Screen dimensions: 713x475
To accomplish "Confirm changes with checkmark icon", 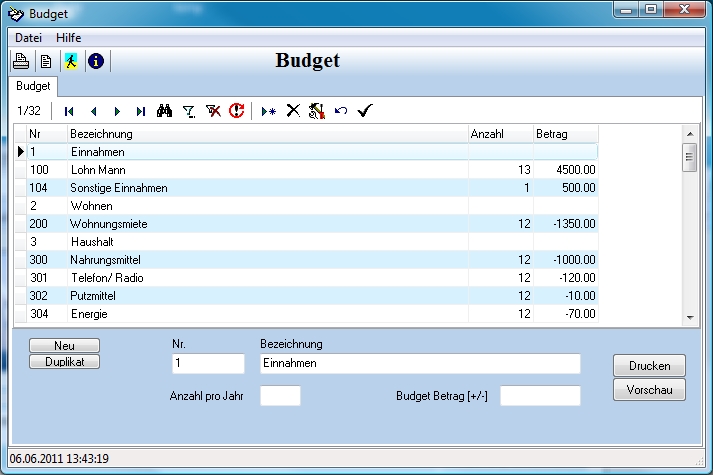I will 365,110.
